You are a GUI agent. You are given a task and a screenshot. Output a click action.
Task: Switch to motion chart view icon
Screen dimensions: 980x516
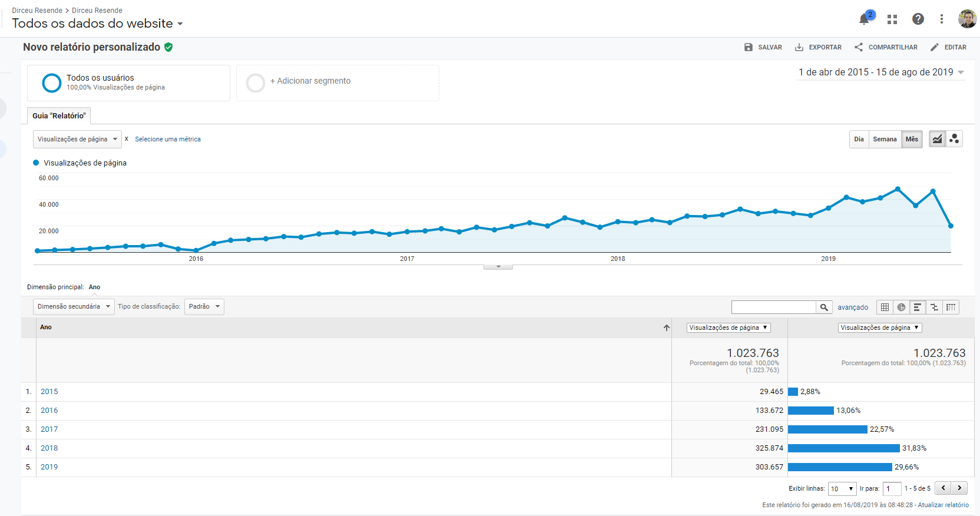click(x=954, y=139)
